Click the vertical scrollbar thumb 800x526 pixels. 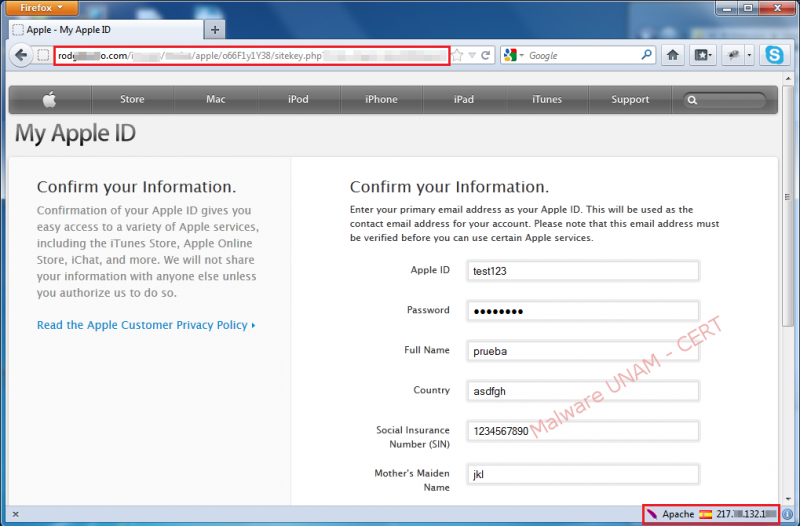[788, 204]
